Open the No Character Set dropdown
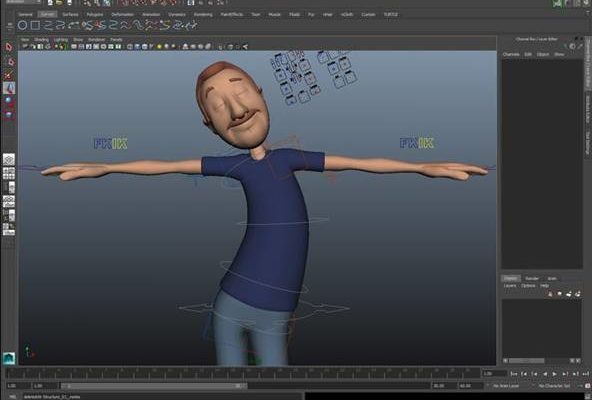The width and height of the screenshot is (592, 400). pyautogui.click(x=554, y=386)
